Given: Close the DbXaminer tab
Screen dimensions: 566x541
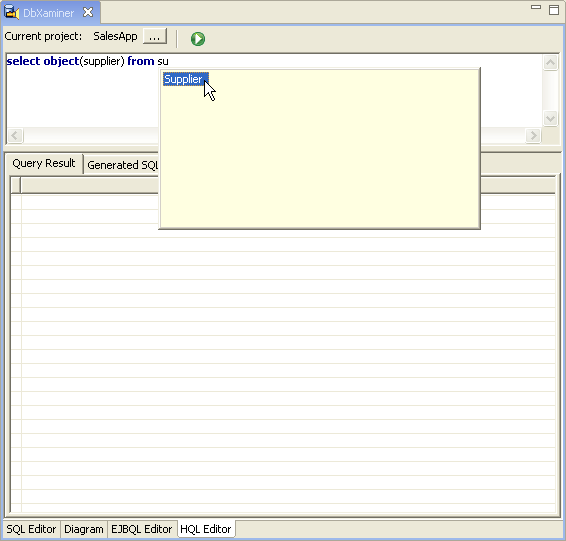Looking at the screenshot, I should coord(88,13).
